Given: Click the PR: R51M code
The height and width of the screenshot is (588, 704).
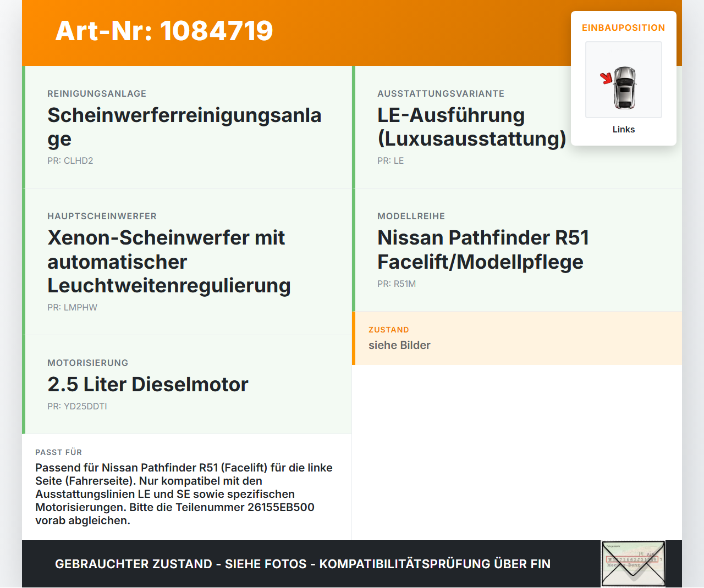Looking at the screenshot, I should click(x=397, y=284).
